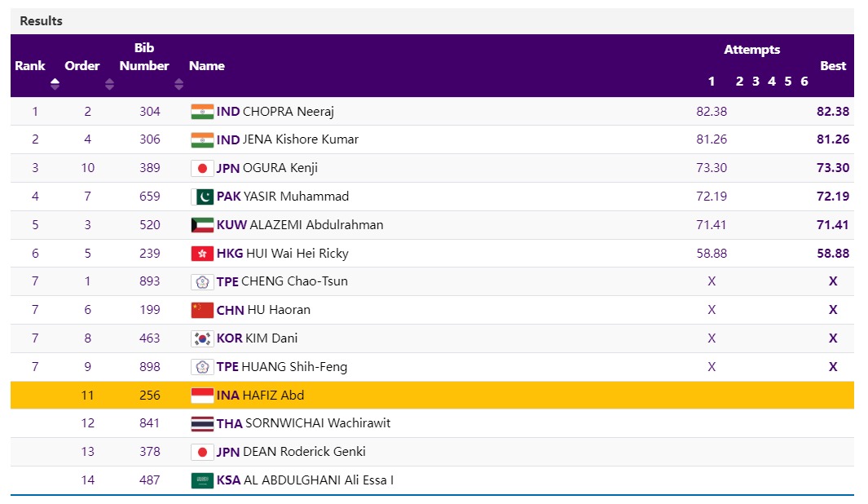Click the Name column header

[x=207, y=66]
